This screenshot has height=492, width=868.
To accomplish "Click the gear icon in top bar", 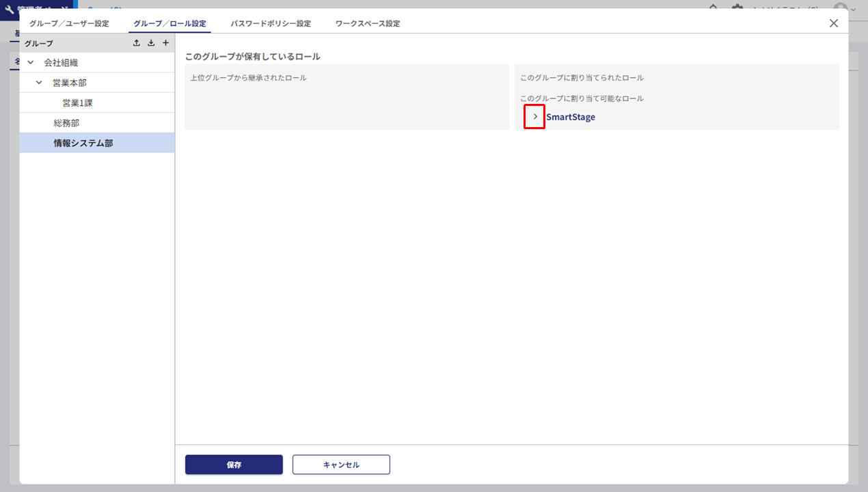I will [737, 8].
